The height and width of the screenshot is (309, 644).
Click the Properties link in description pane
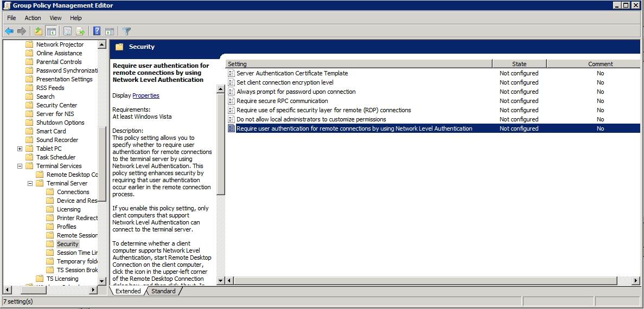point(145,95)
